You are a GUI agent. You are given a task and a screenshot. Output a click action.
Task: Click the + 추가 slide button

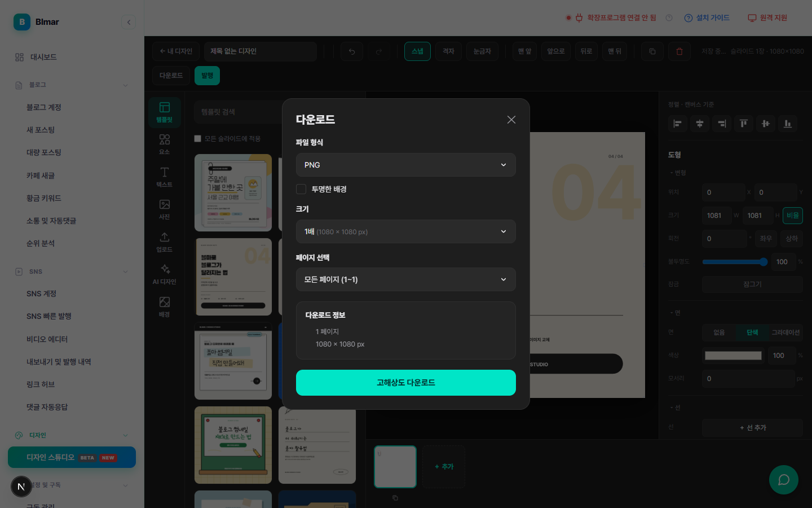444,467
